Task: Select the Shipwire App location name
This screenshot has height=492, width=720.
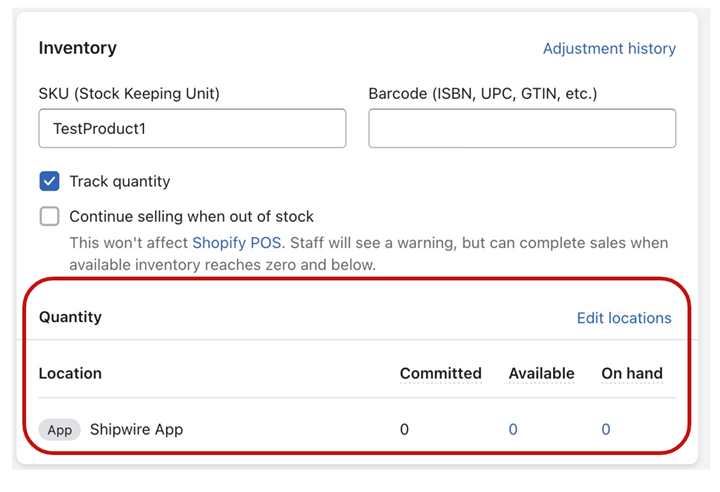Action: tap(136, 430)
